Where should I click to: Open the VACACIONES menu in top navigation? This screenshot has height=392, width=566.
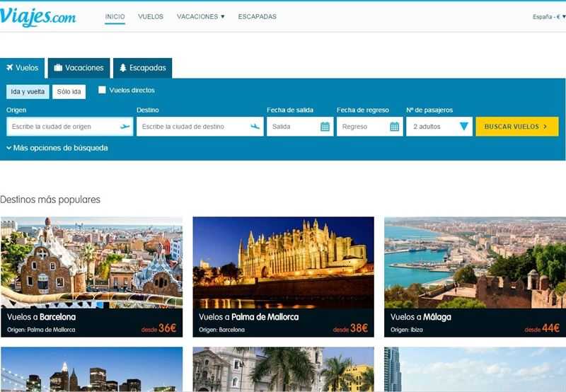click(x=200, y=16)
